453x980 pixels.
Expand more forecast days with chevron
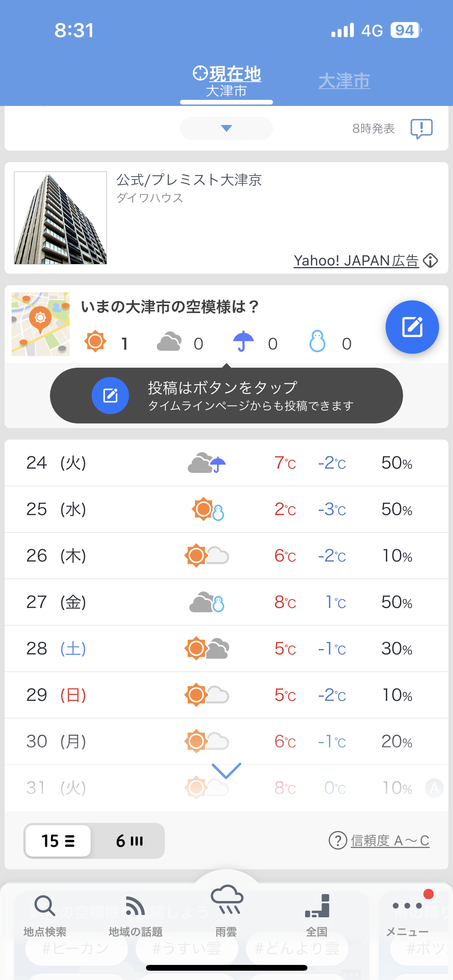226,771
